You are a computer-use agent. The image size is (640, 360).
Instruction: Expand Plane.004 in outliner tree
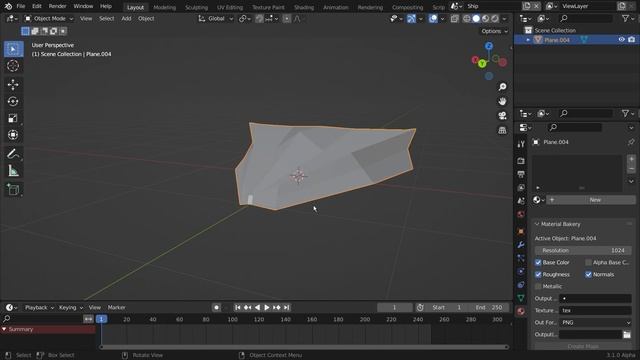point(528,40)
